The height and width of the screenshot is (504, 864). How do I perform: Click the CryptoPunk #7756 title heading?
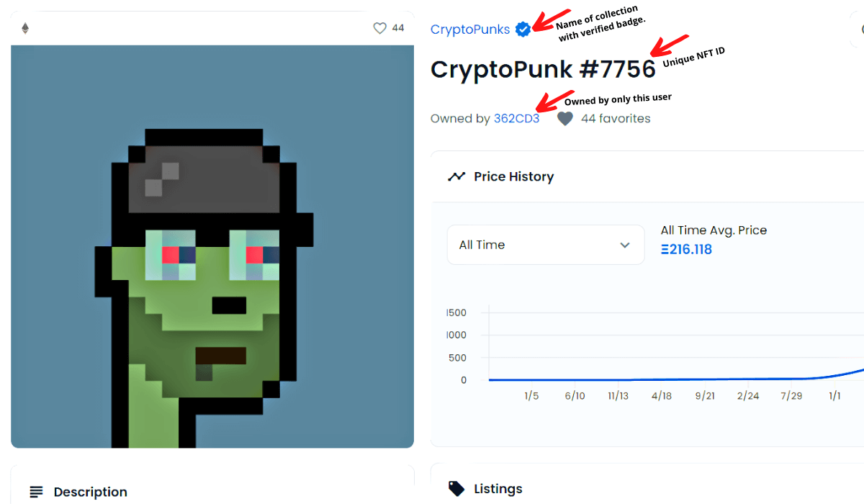(543, 69)
